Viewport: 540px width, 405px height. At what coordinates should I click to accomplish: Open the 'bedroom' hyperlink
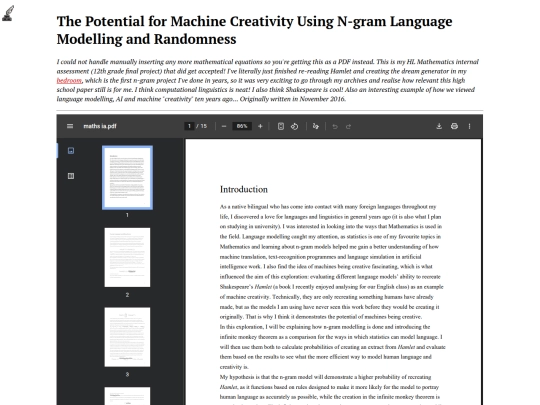(x=69, y=81)
